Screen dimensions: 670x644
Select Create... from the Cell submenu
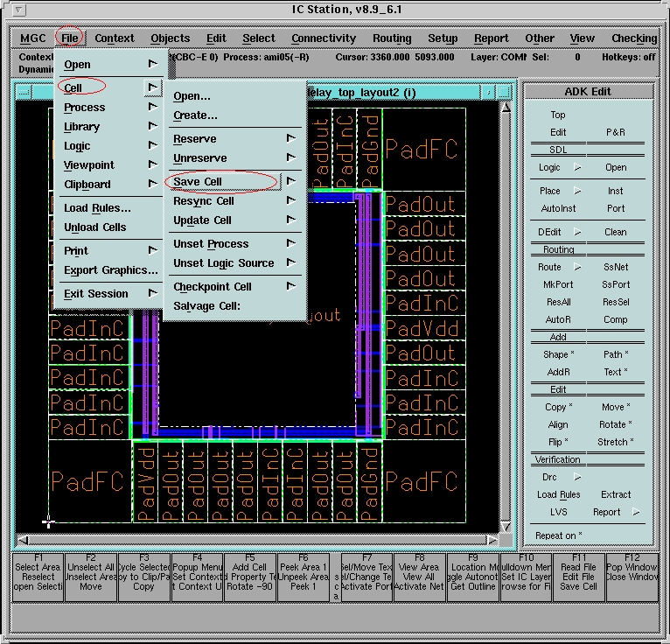pyautogui.click(x=195, y=115)
